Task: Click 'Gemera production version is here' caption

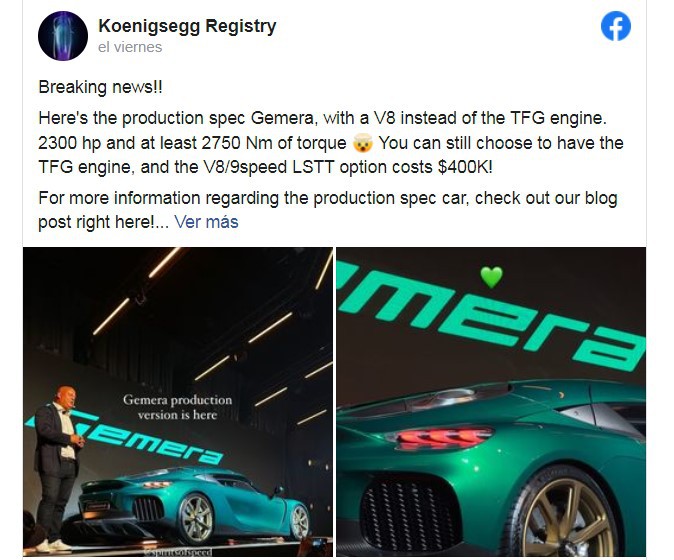Action: 177,407
